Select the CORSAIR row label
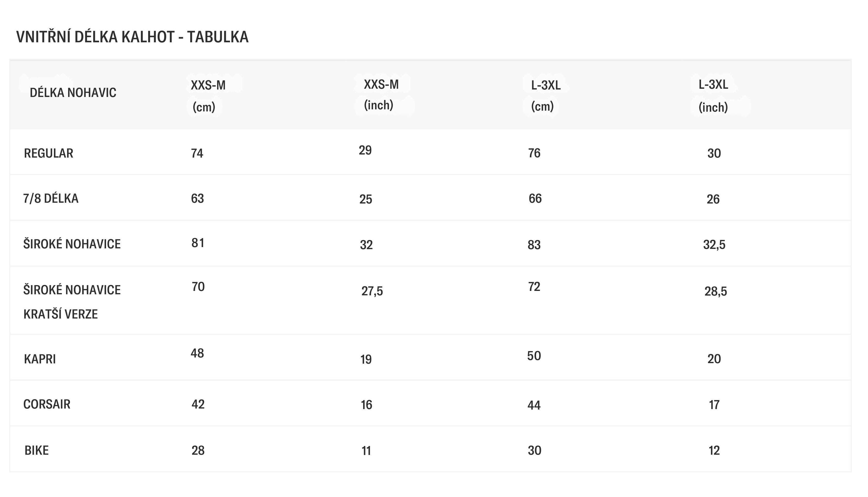Screen dimensions: 868x497 click(47, 404)
